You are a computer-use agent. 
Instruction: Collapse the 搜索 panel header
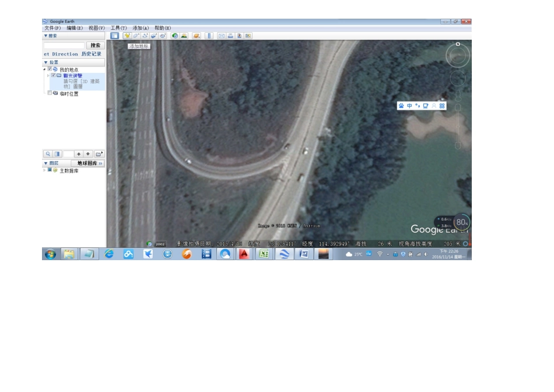coord(73,36)
